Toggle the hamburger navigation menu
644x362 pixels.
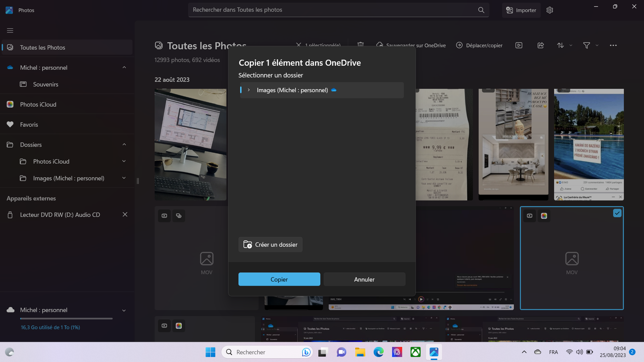[x=10, y=31]
